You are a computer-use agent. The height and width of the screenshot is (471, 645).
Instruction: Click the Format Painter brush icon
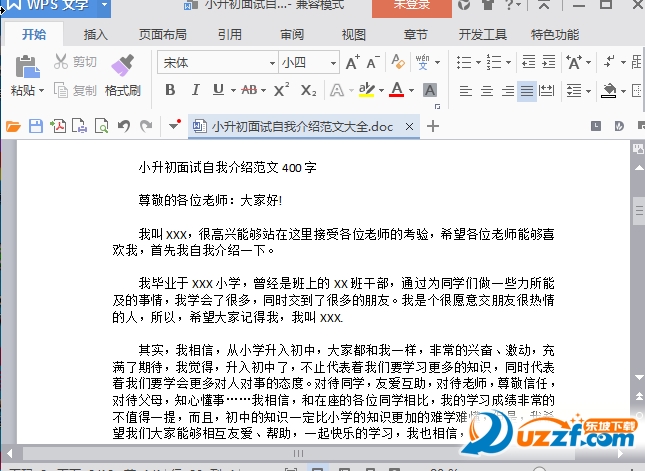122,66
